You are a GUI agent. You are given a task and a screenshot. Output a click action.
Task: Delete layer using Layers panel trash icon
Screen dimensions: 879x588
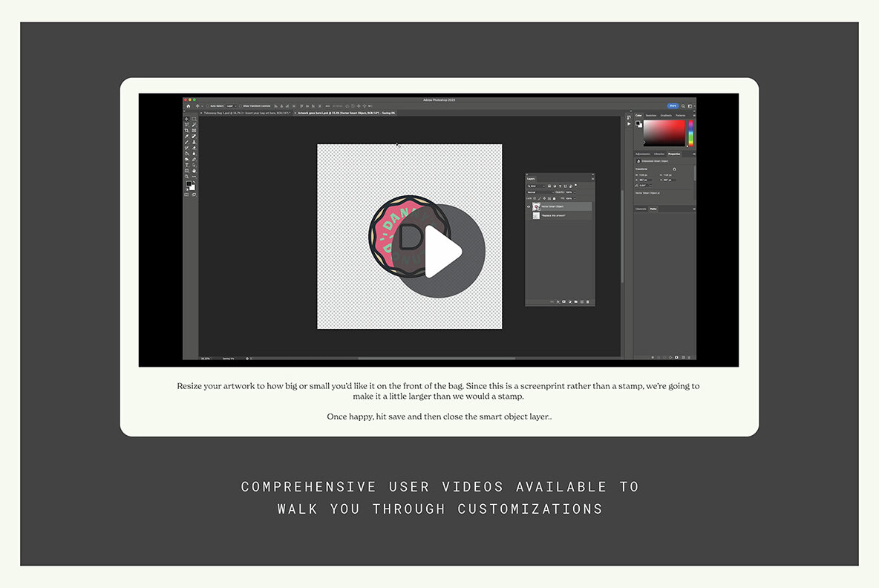pos(589,301)
